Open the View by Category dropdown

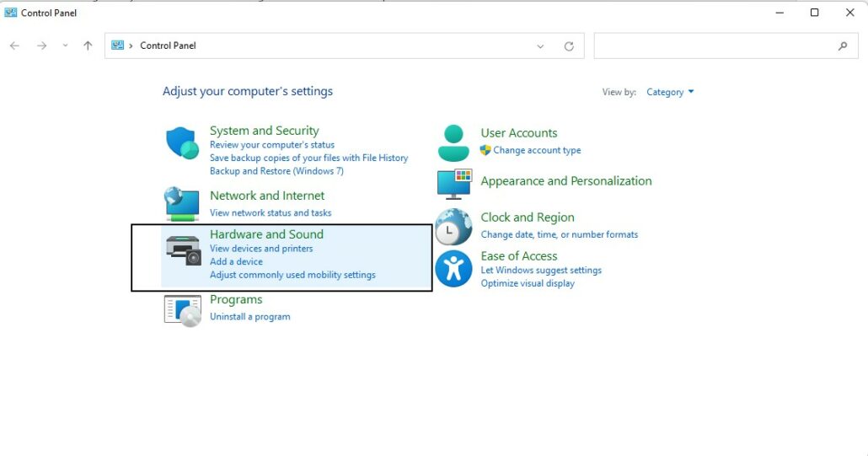670,93
